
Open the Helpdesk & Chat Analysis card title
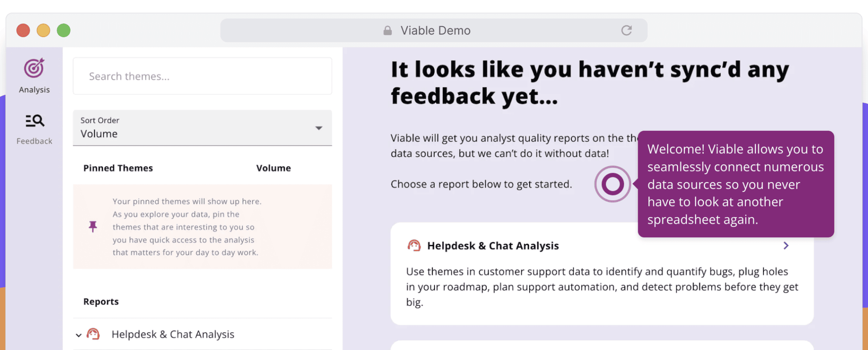(x=493, y=245)
